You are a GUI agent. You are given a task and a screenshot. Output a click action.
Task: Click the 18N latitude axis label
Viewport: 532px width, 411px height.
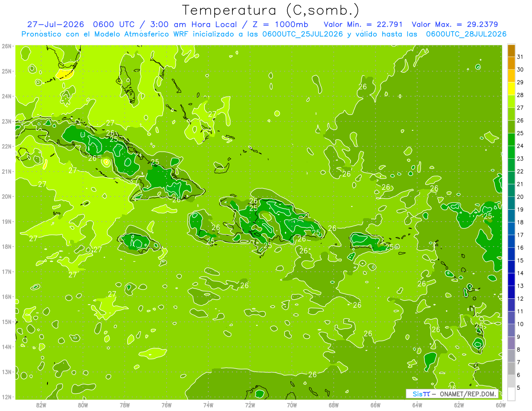point(7,247)
